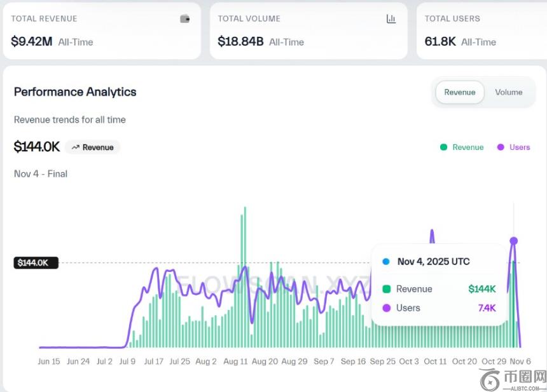547x392 pixels.
Task: Click the Jun 15 x-axis date label
Action: coord(49,362)
